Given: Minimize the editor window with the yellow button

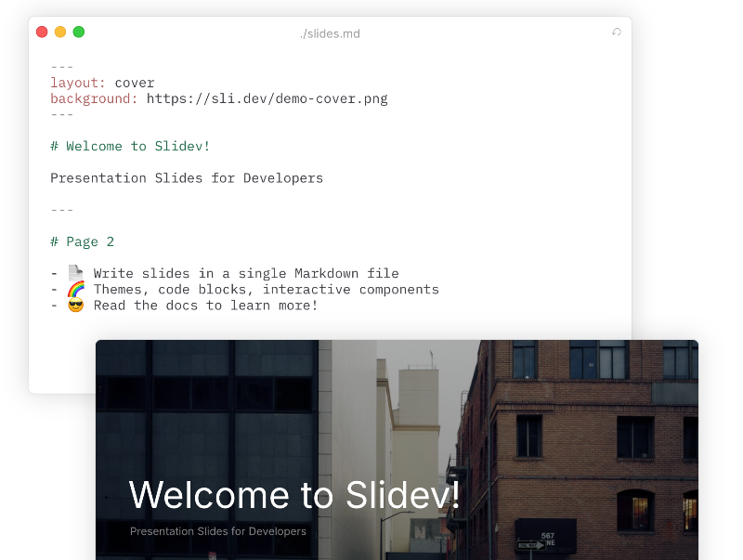Looking at the screenshot, I should click(60, 32).
